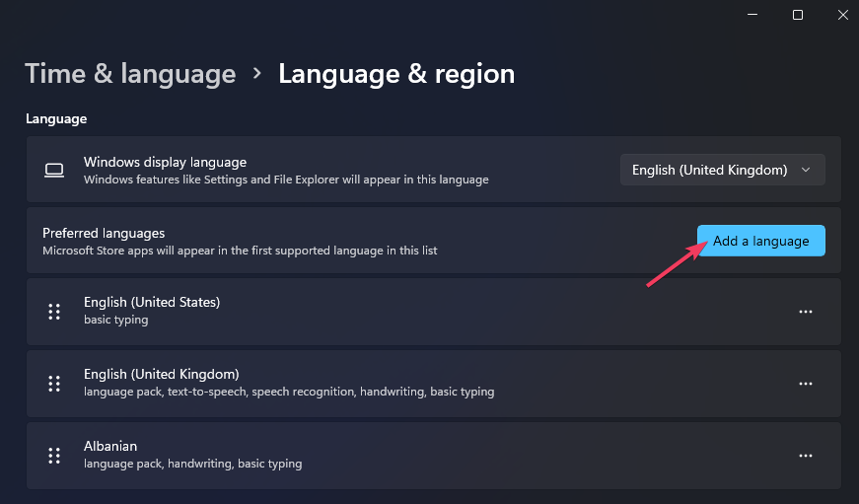Go back to Time & language
Screen dimensions: 859x504
(x=130, y=74)
